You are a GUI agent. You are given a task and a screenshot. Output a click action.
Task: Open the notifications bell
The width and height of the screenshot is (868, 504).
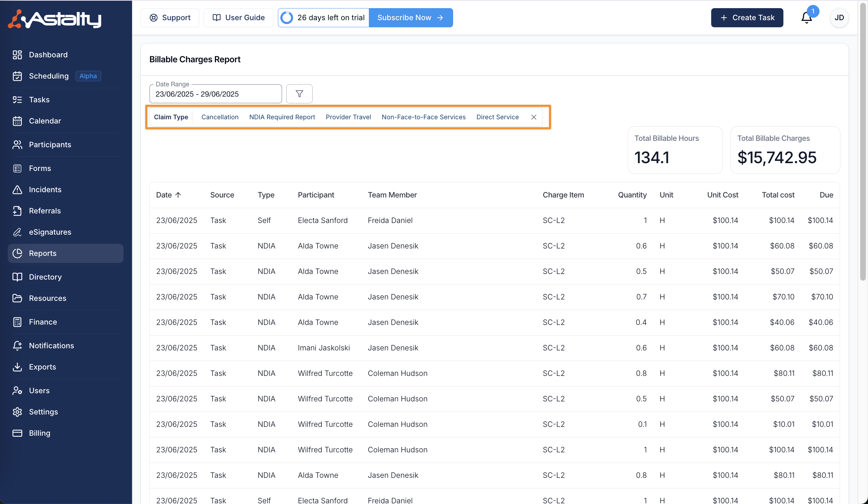pos(806,18)
